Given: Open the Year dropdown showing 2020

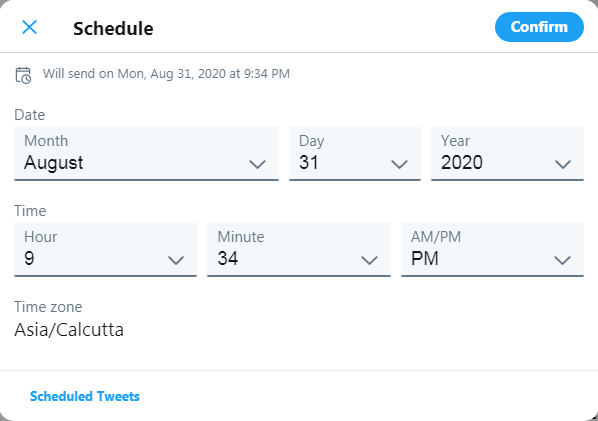Looking at the screenshot, I should [507, 153].
